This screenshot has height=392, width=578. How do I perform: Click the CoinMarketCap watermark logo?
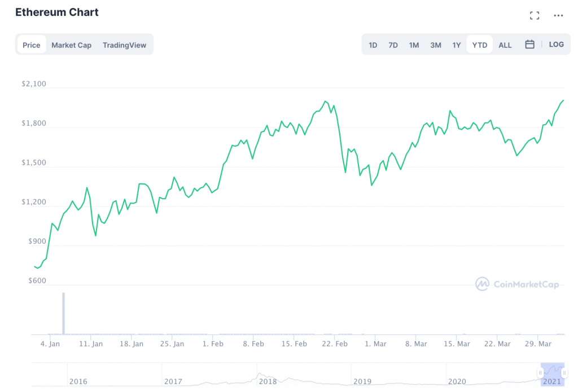(517, 284)
